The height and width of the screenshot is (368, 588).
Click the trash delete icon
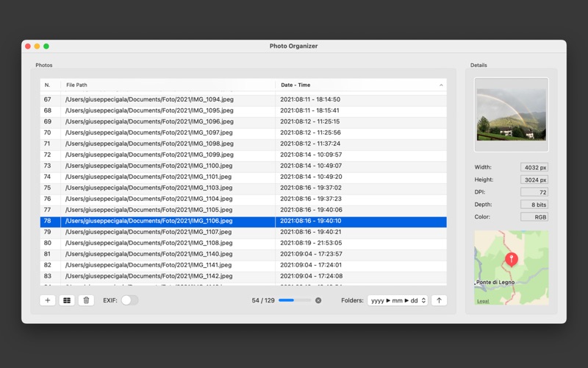(86, 300)
